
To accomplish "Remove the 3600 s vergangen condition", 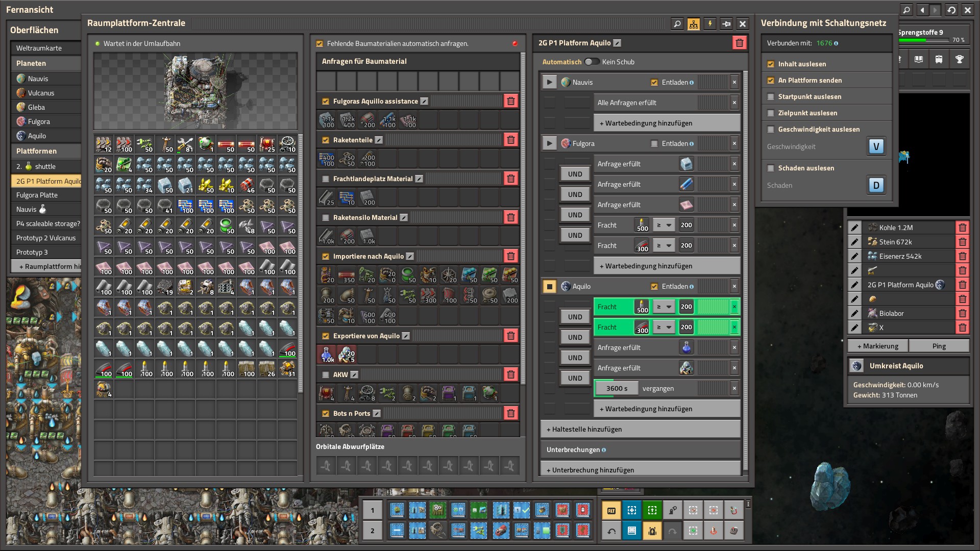I will pyautogui.click(x=734, y=388).
